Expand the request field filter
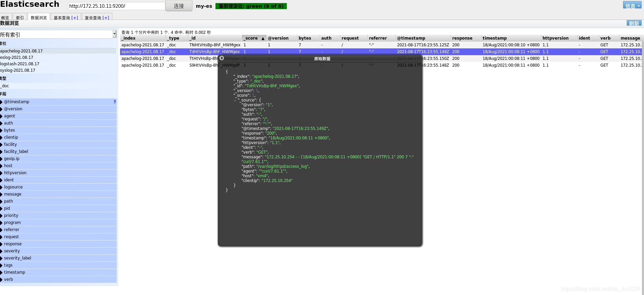The height and width of the screenshot is (295, 644). pos(58,237)
